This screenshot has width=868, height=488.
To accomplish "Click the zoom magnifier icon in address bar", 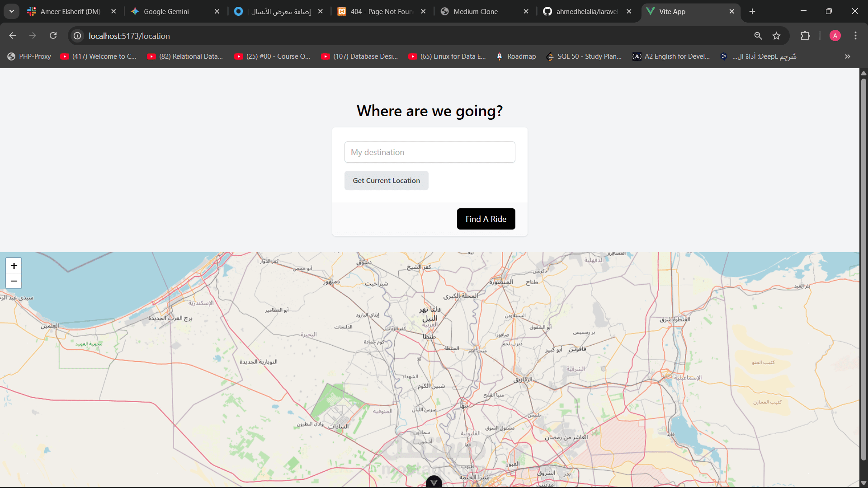I will [758, 36].
